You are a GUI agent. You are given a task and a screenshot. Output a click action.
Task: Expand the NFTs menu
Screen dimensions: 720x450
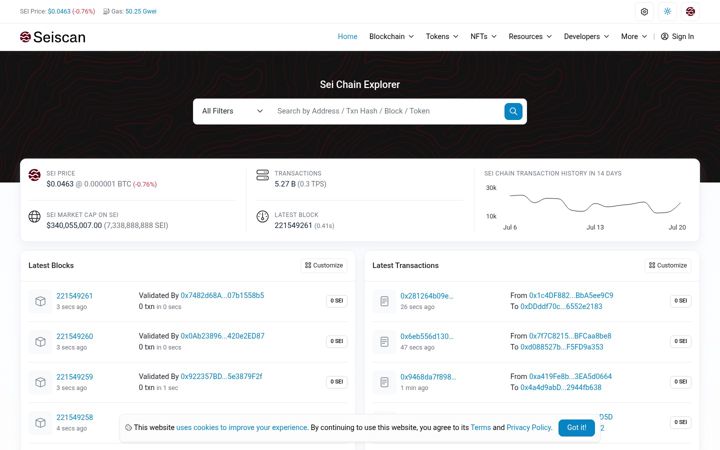(x=483, y=36)
